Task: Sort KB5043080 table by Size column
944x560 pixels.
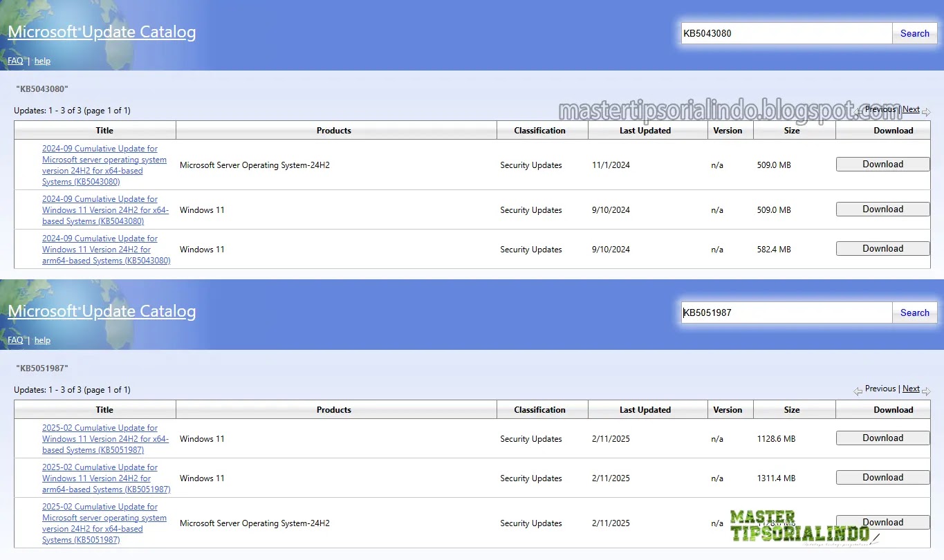Action: click(x=792, y=131)
